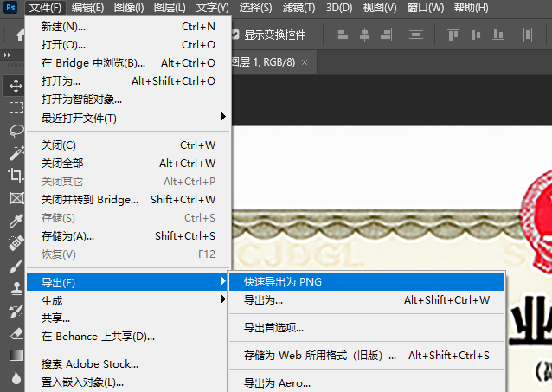Choose 共享... menu entry
This screenshot has width=552, height=392.
coord(126,318)
